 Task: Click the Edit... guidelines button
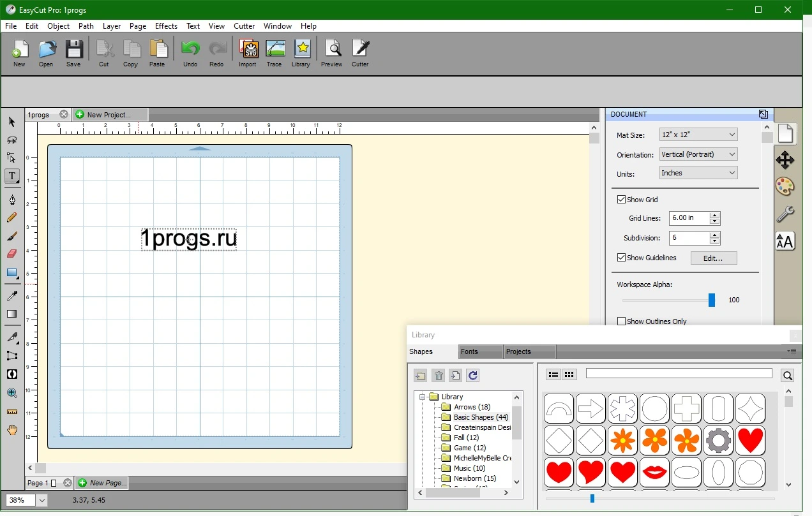(714, 258)
